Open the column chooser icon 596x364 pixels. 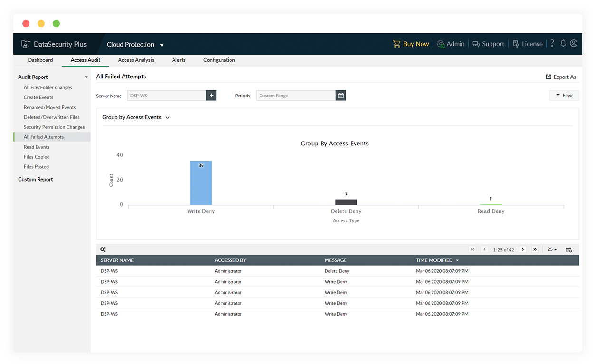569,249
